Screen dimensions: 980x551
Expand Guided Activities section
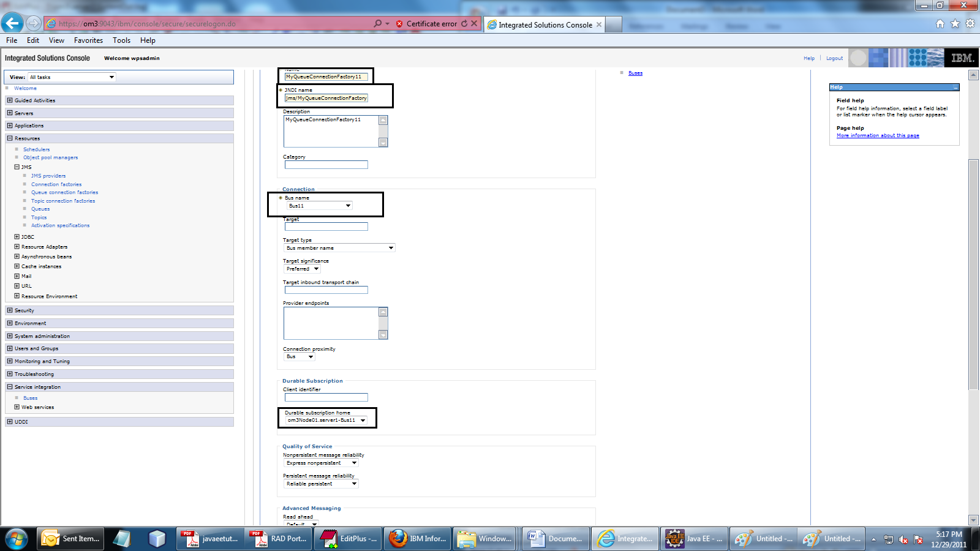(x=10, y=100)
